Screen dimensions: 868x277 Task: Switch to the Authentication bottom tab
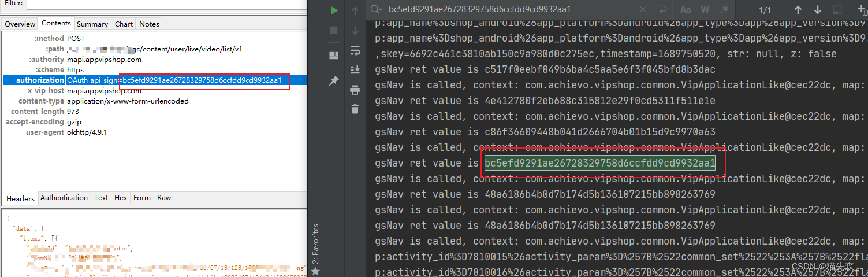[x=64, y=198]
